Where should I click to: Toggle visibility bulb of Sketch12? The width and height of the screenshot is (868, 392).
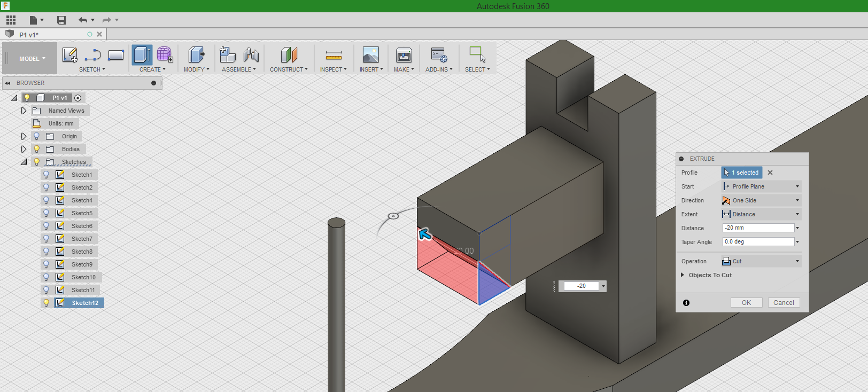[46, 303]
